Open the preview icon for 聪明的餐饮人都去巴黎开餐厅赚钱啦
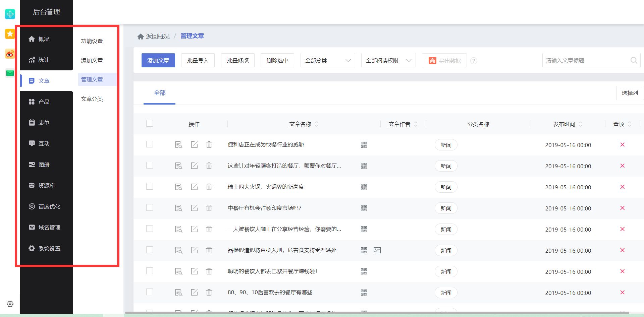Viewport: 644px width, 317px height. tap(178, 271)
